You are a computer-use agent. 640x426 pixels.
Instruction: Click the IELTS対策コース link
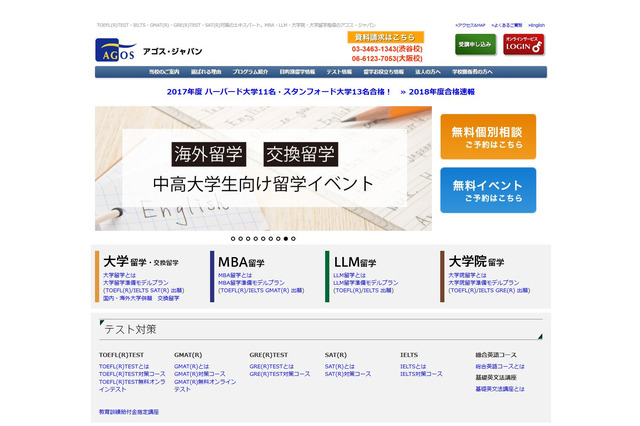[420, 374]
